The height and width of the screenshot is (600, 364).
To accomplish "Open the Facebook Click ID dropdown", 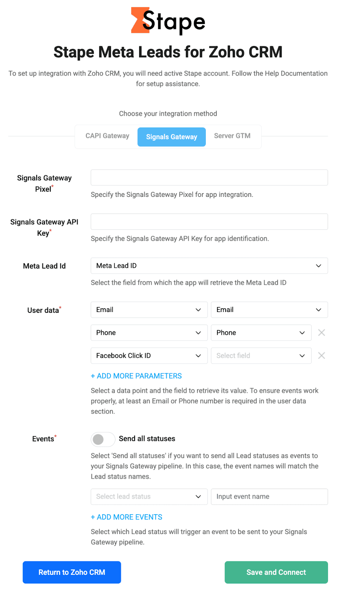I will click(149, 355).
